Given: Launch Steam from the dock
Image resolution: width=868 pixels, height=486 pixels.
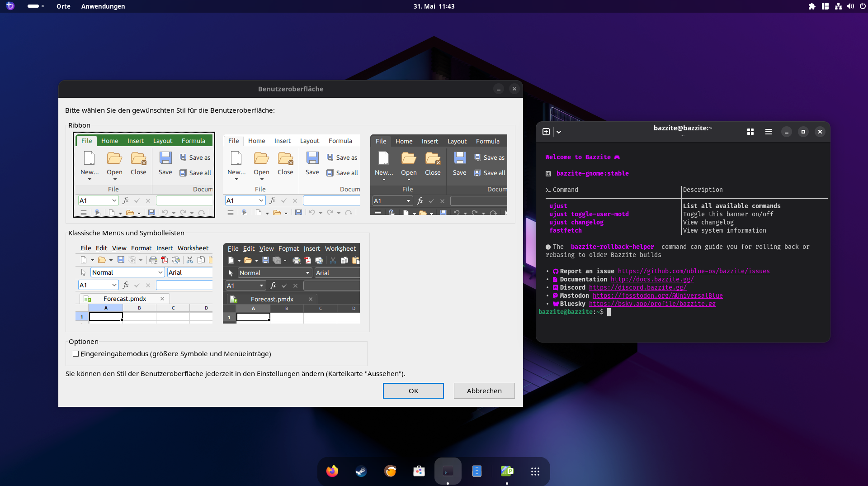Looking at the screenshot, I should (x=361, y=471).
